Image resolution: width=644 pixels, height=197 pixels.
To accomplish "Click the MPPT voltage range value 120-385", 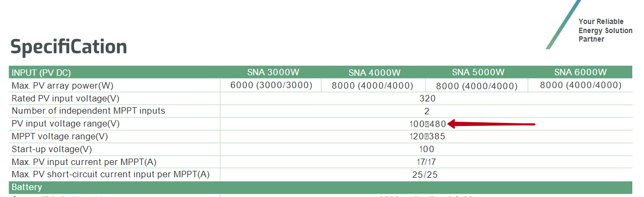I will click(427, 136).
